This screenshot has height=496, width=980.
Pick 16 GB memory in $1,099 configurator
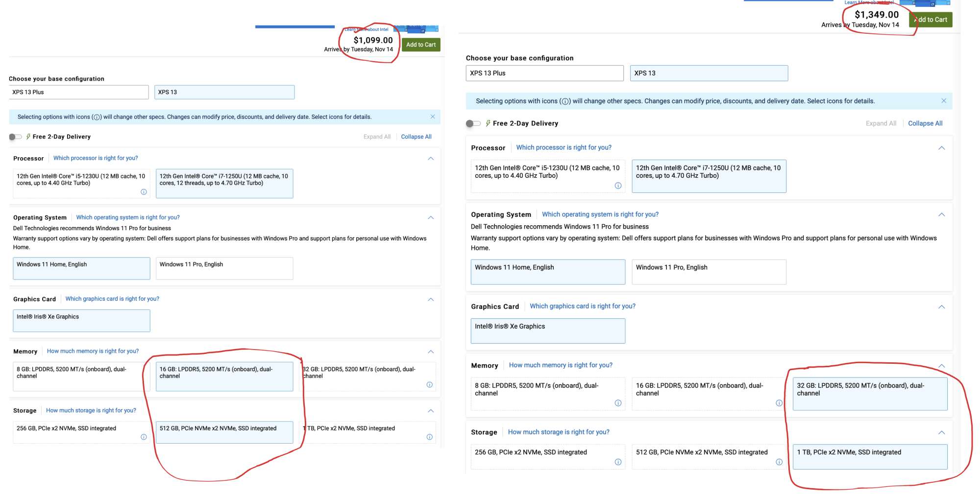coord(224,377)
